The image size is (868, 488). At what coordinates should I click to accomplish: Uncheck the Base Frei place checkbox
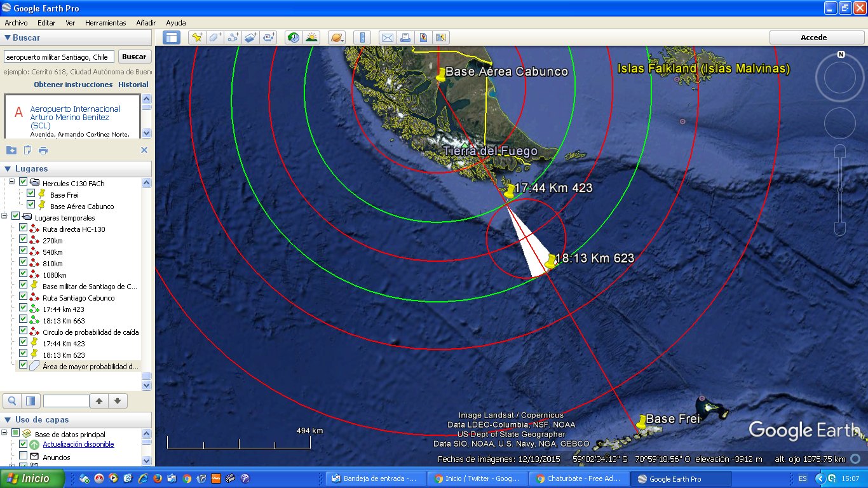pyautogui.click(x=31, y=194)
